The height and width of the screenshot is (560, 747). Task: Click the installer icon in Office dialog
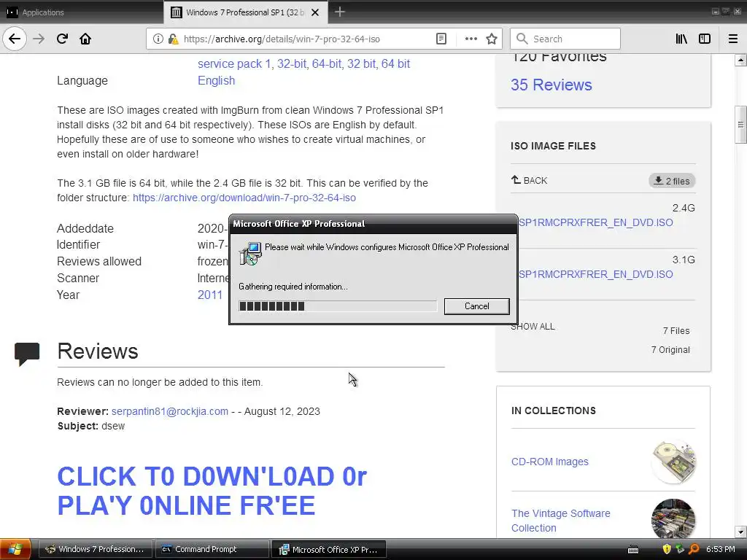pyautogui.click(x=250, y=254)
